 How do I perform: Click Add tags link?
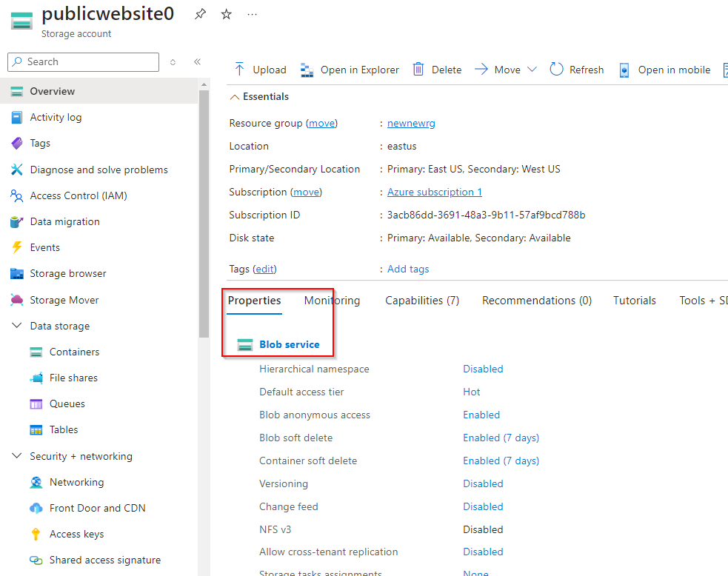(408, 269)
